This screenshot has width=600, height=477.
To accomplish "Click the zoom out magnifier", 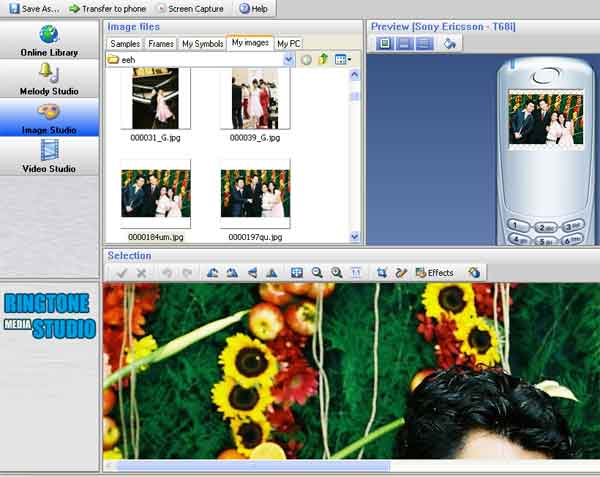I will click(317, 273).
